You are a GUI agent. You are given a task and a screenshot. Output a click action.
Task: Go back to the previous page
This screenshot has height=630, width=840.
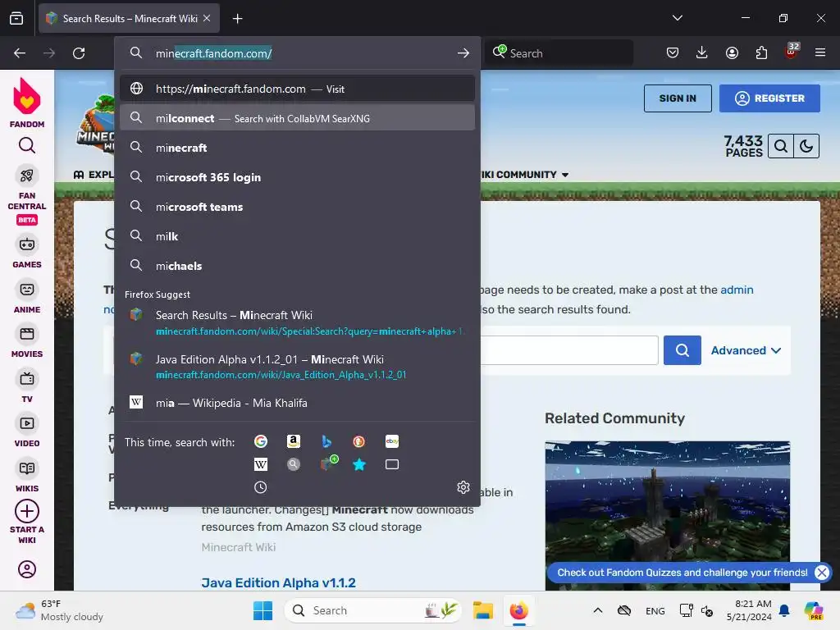20,53
